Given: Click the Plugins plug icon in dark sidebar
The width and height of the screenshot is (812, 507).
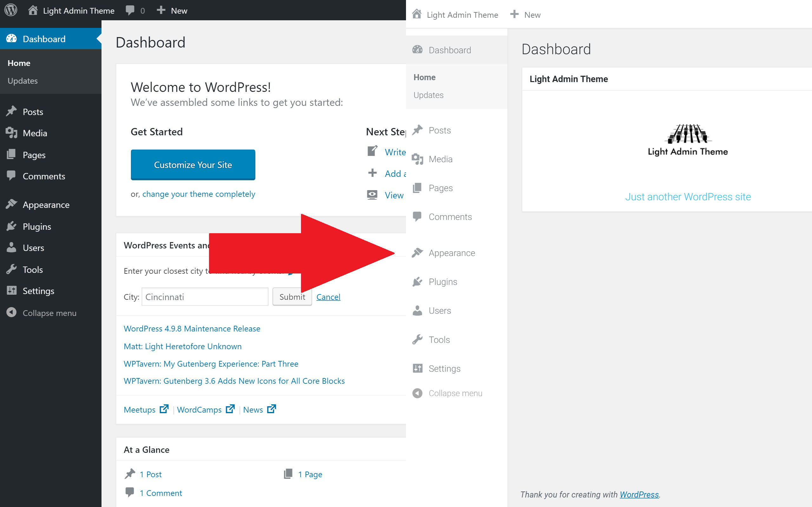Looking at the screenshot, I should (x=11, y=226).
